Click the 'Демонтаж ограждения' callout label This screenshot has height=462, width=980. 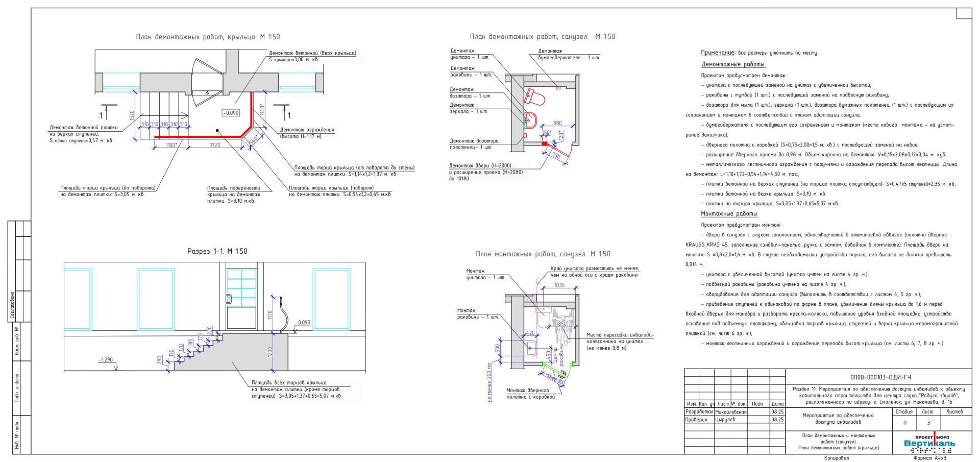307,130
